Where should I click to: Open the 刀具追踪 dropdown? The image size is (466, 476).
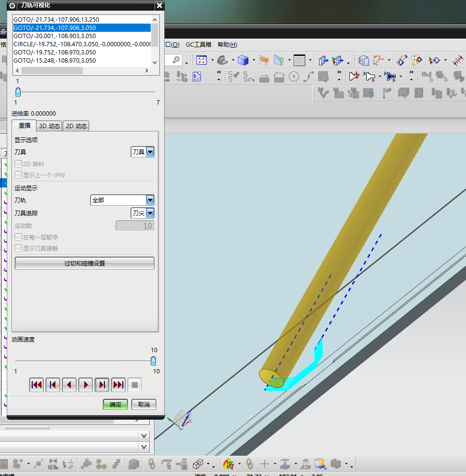pos(150,213)
